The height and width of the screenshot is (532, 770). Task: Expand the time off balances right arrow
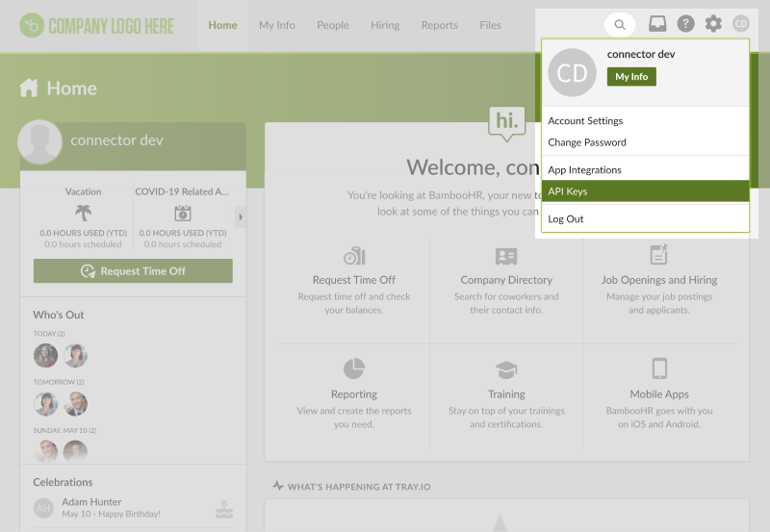tap(241, 217)
